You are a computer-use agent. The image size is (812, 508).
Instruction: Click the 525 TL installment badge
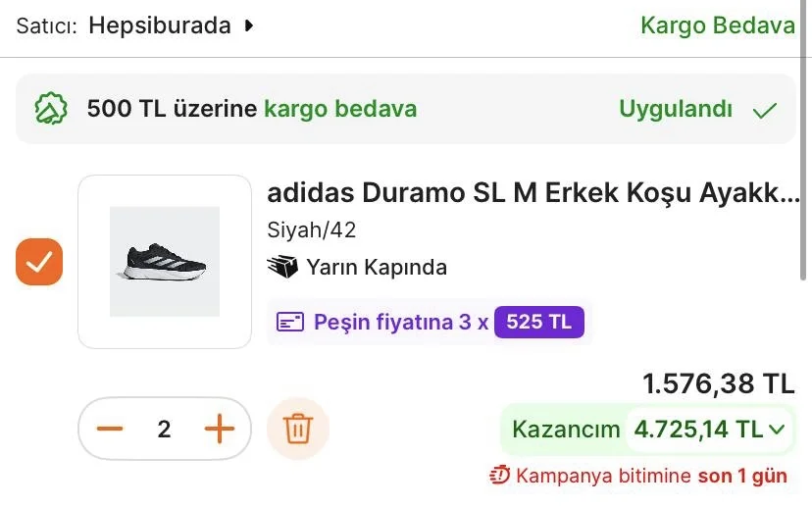(x=538, y=322)
